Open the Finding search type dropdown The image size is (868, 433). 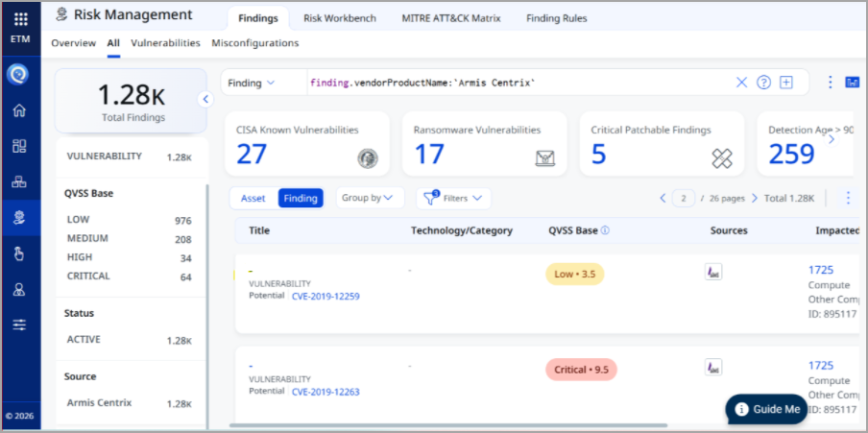click(x=252, y=83)
